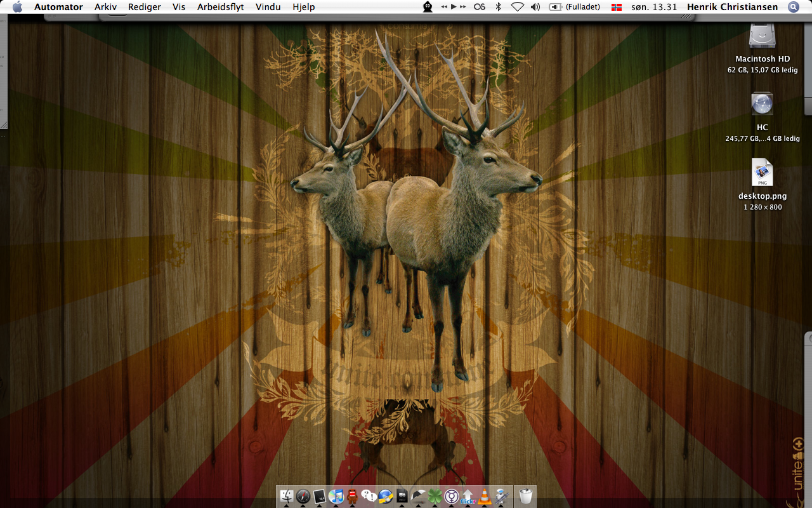This screenshot has height=508, width=812.
Task: Open VLC traffic cone in Dock
Action: (x=485, y=496)
